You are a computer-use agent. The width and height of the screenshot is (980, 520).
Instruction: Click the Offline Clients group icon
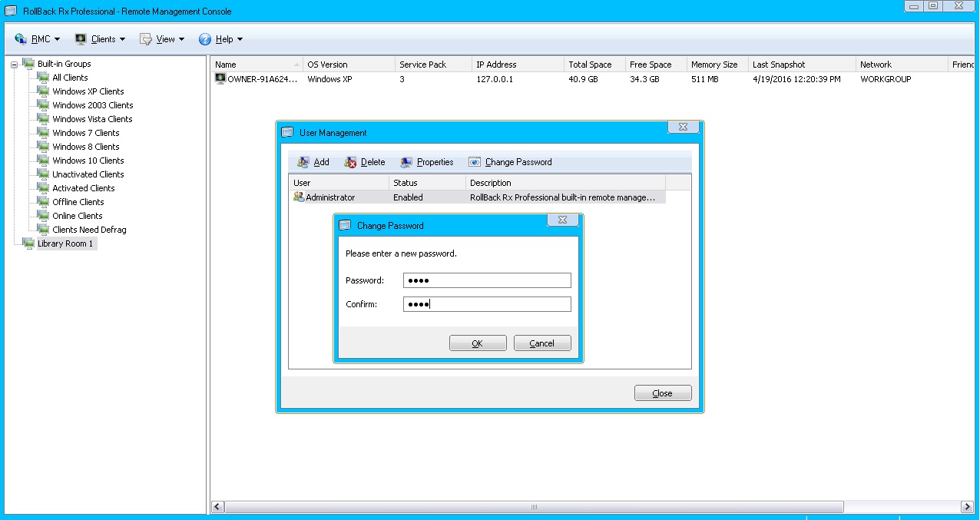(43, 202)
